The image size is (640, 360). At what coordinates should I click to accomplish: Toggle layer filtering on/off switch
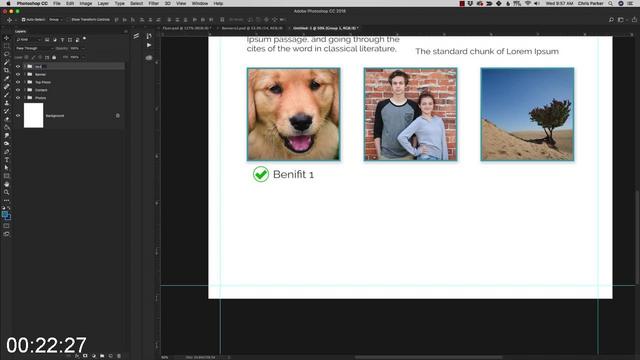coord(84,39)
